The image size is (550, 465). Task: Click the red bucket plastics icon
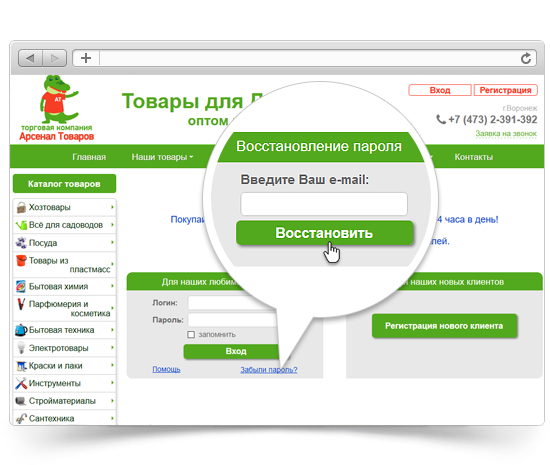click(x=21, y=261)
